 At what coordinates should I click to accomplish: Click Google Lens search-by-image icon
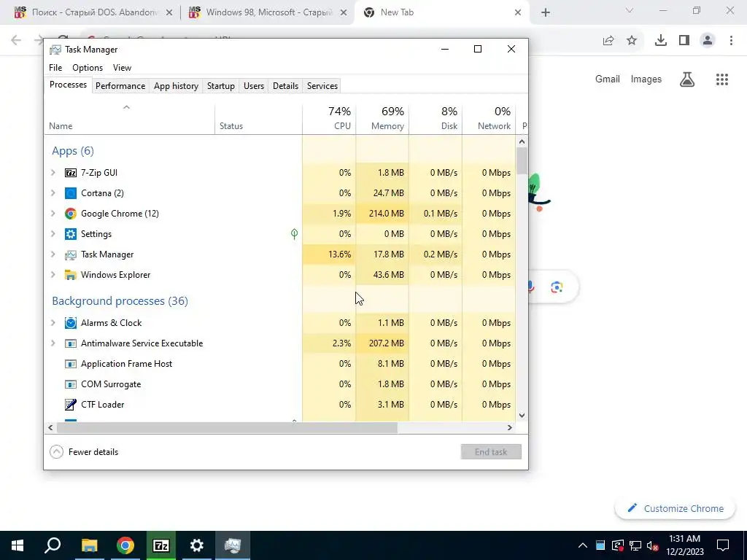[557, 287]
